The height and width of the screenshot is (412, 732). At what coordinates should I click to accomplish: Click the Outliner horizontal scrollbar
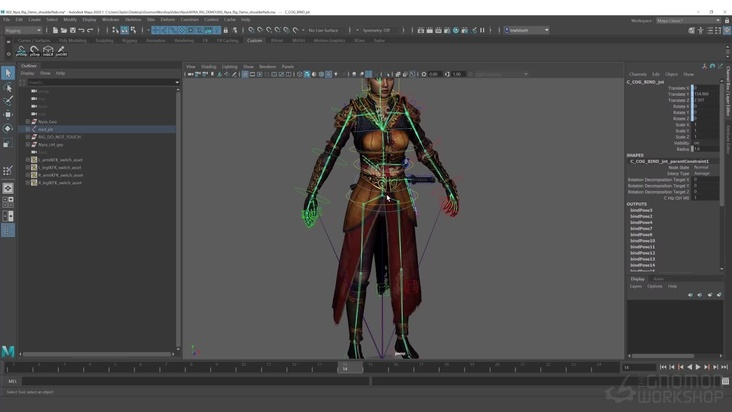tap(97, 354)
